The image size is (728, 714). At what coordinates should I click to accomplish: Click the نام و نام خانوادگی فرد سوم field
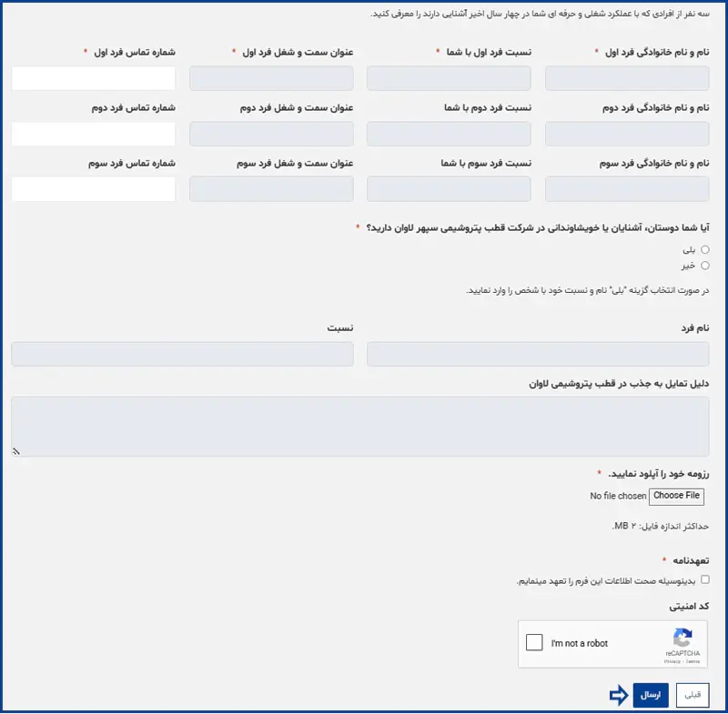(627, 189)
